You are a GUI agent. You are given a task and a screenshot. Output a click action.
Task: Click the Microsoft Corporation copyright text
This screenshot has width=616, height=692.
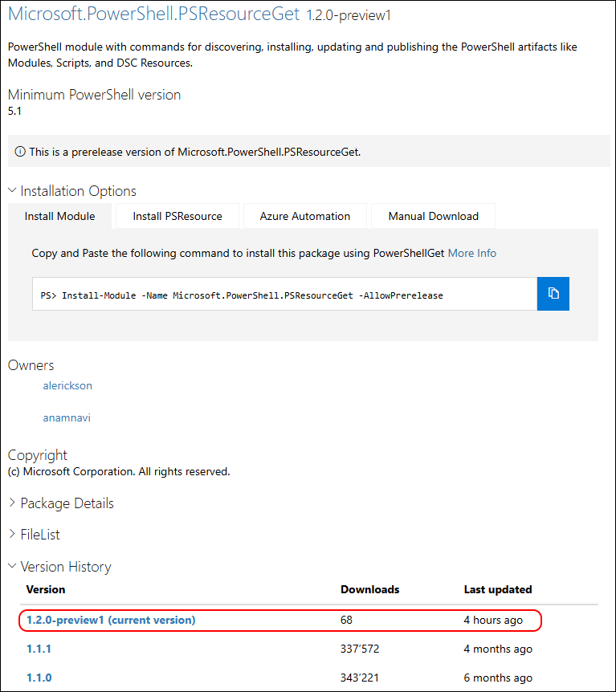tap(119, 471)
